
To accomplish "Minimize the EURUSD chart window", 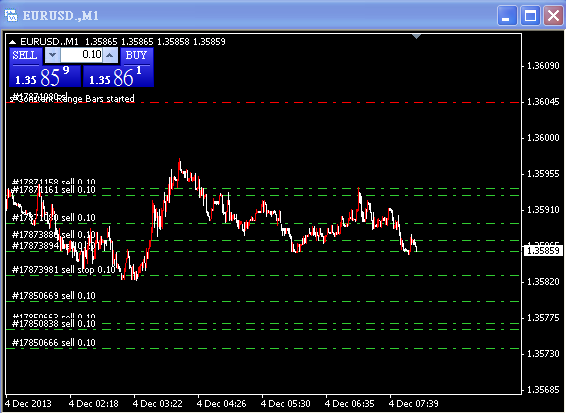I will pos(507,16).
